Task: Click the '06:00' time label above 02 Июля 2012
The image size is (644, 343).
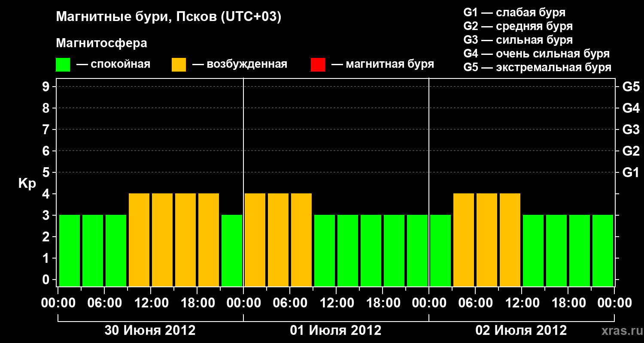Action: [475, 303]
